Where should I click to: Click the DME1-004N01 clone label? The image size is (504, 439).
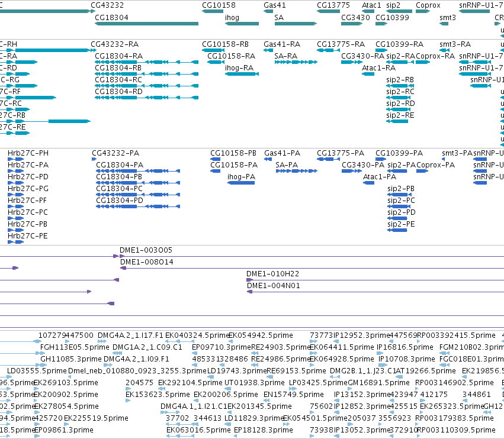click(274, 286)
